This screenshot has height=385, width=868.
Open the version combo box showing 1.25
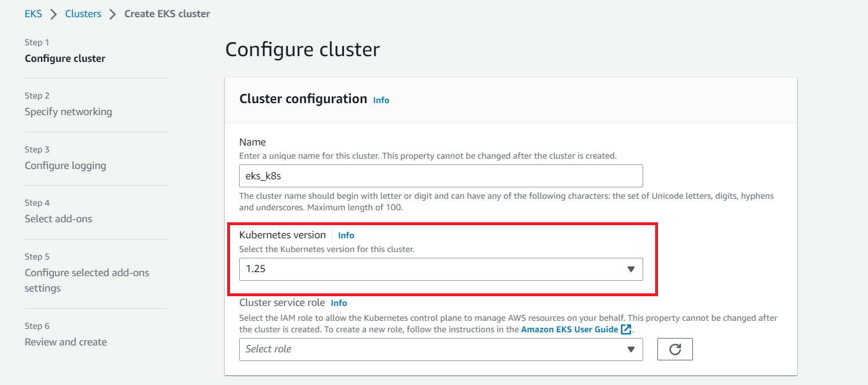coord(441,269)
